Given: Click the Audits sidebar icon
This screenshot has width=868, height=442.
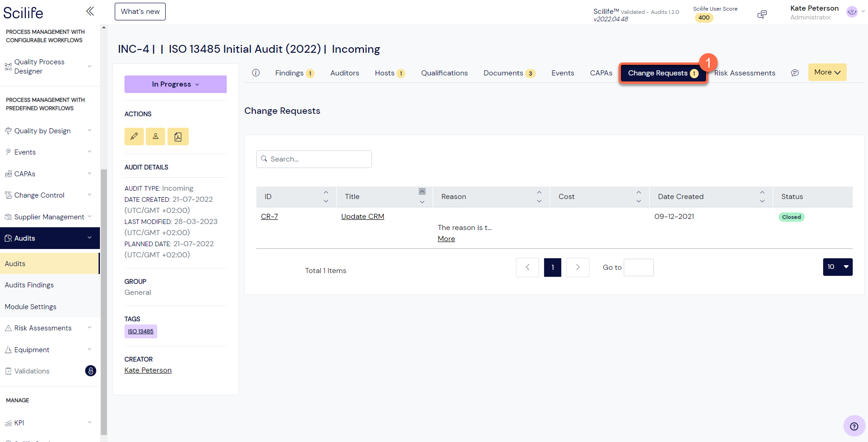Looking at the screenshot, I should tap(8, 238).
